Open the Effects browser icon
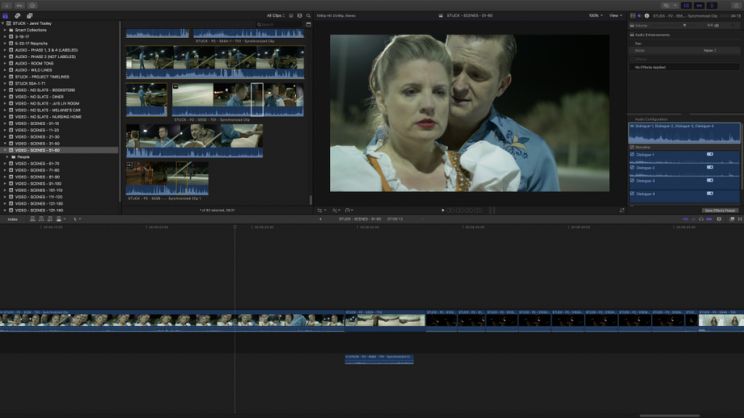The height and width of the screenshot is (418, 744). pyautogui.click(x=732, y=219)
